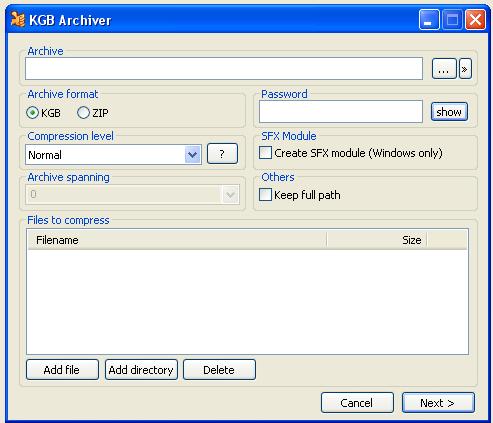This screenshot has width=493, height=423.
Task: Enable Keep full path option
Action: 265,195
